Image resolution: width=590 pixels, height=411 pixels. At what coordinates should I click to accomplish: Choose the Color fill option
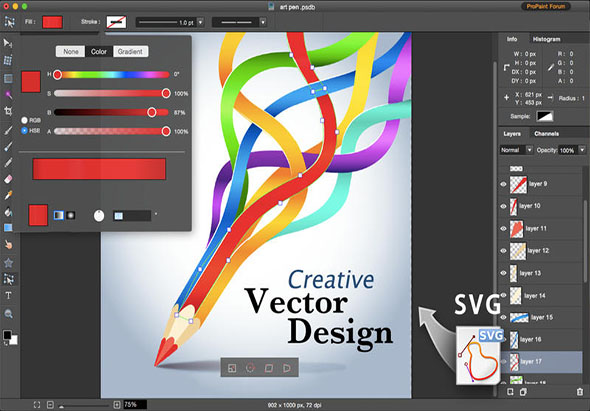coord(99,52)
